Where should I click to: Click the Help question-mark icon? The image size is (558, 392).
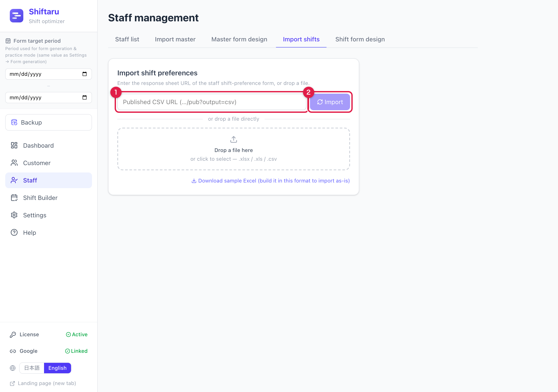(x=14, y=232)
